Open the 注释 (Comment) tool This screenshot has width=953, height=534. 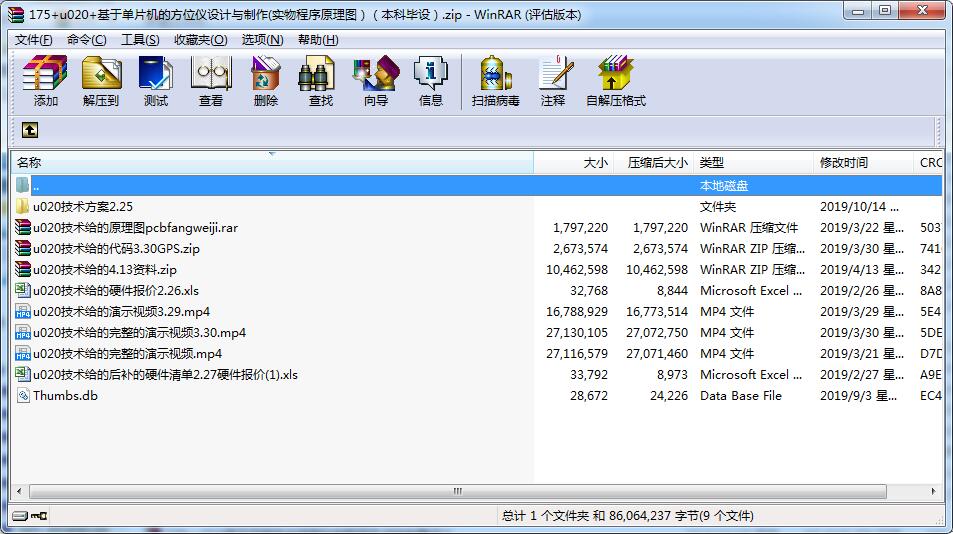point(556,73)
